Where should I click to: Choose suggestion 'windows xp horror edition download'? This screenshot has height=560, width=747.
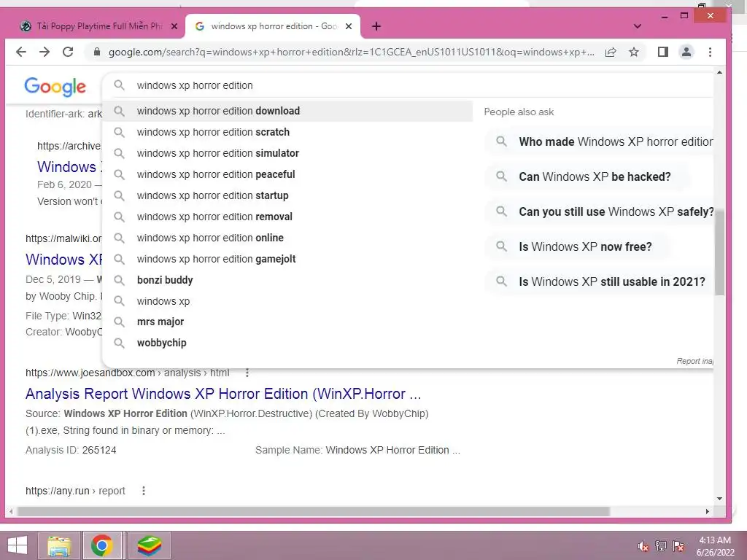tap(287, 111)
